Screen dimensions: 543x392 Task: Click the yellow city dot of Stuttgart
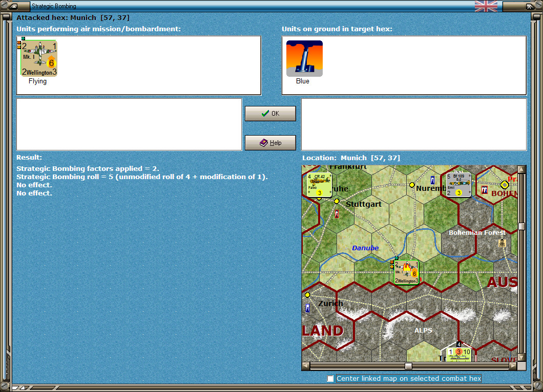pyautogui.click(x=337, y=201)
